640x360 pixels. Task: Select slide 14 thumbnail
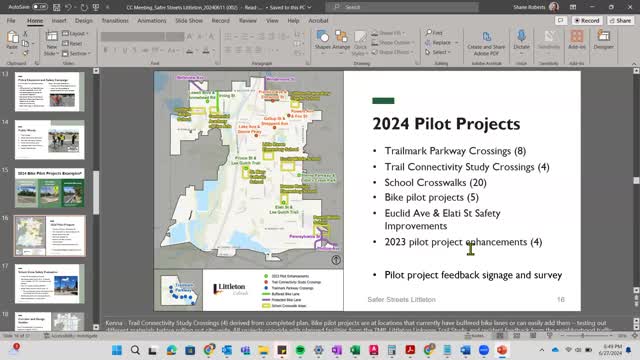pos(50,140)
